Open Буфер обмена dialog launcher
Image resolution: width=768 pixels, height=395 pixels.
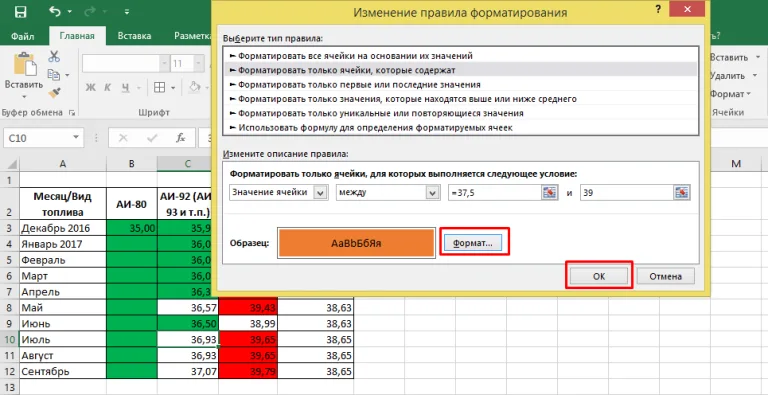pyautogui.click(x=72, y=113)
